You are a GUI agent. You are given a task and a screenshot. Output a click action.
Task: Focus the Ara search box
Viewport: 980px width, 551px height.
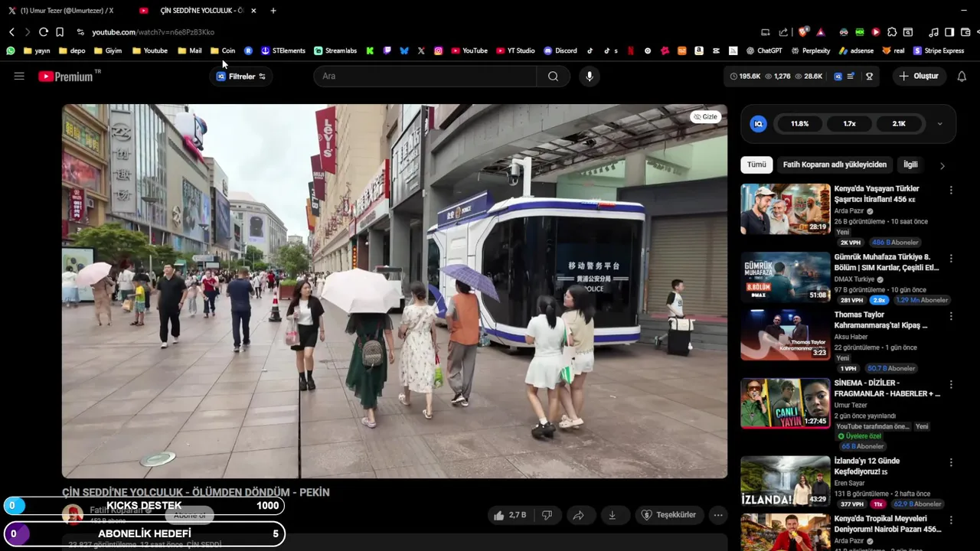pyautogui.click(x=425, y=77)
